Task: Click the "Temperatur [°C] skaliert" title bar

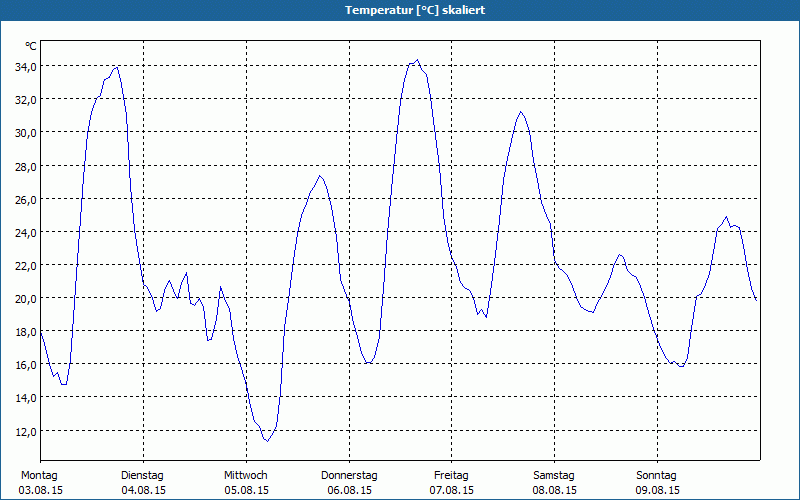Action: [x=400, y=10]
